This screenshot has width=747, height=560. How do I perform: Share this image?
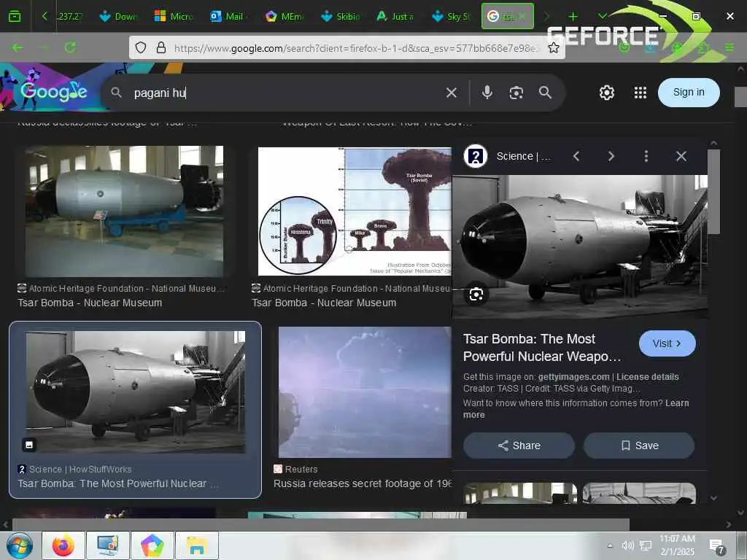tap(519, 446)
